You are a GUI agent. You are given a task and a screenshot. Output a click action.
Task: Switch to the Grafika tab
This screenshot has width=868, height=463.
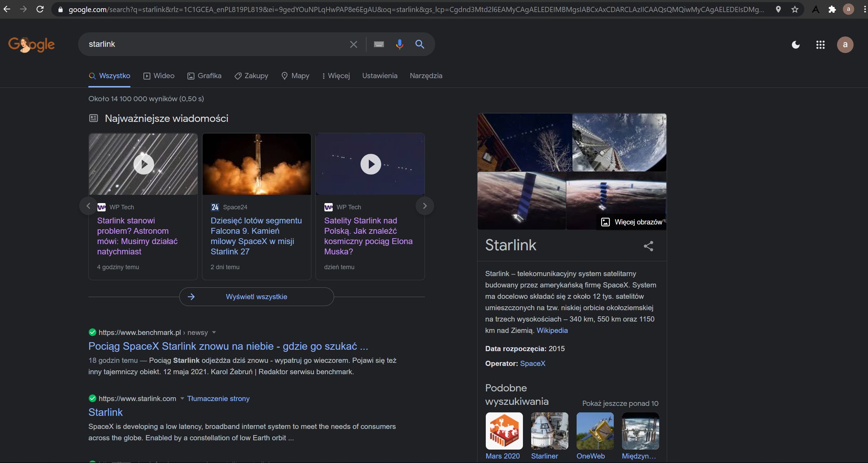point(204,76)
